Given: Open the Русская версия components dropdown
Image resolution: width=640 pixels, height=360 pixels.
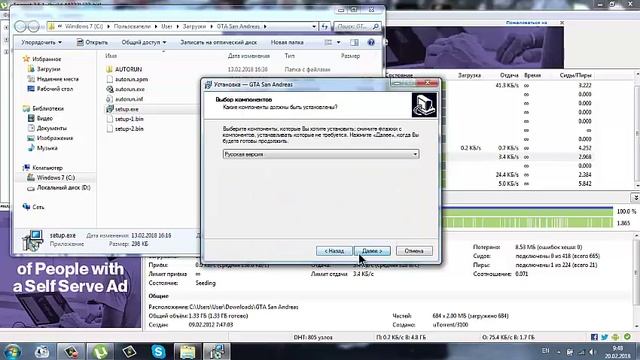Looking at the screenshot, I should tap(321, 154).
